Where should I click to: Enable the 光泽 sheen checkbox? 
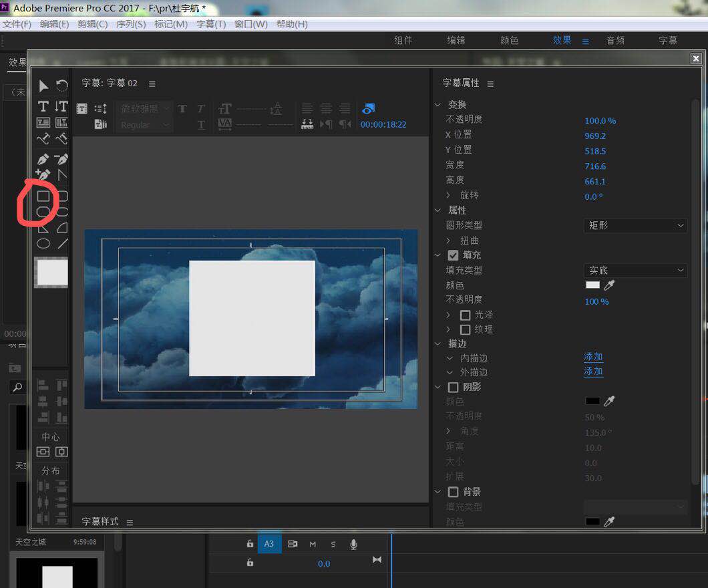click(466, 315)
